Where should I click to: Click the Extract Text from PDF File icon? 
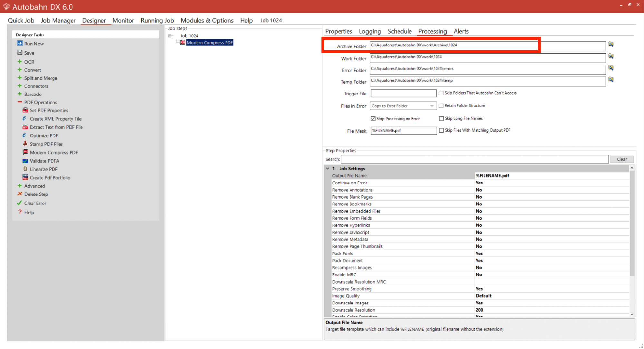coord(25,127)
